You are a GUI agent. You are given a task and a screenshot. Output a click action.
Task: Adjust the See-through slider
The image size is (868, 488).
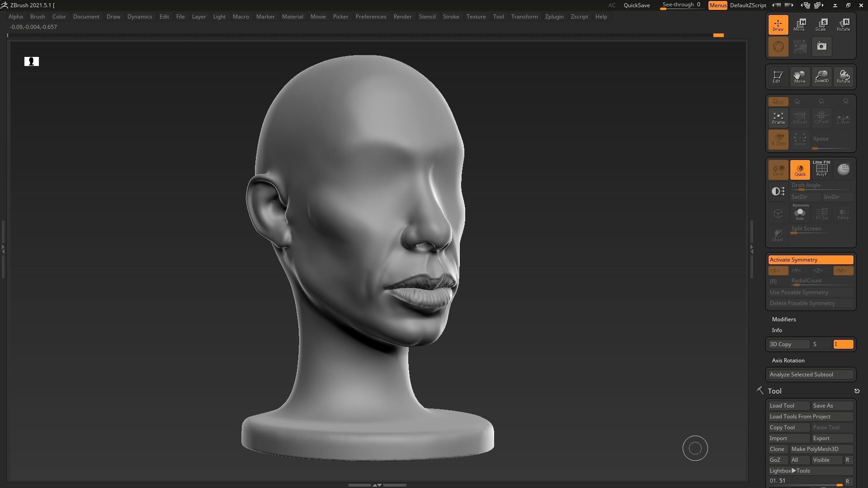[681, 5]
